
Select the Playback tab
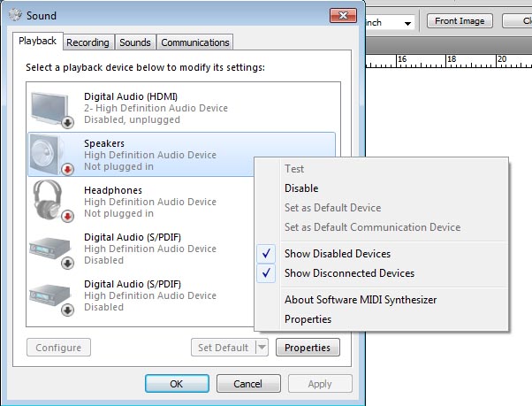point(37,41)
